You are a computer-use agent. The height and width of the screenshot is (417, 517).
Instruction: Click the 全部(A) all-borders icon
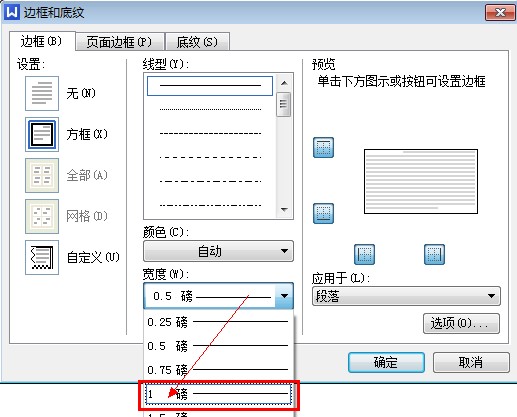tap(42, 175)
